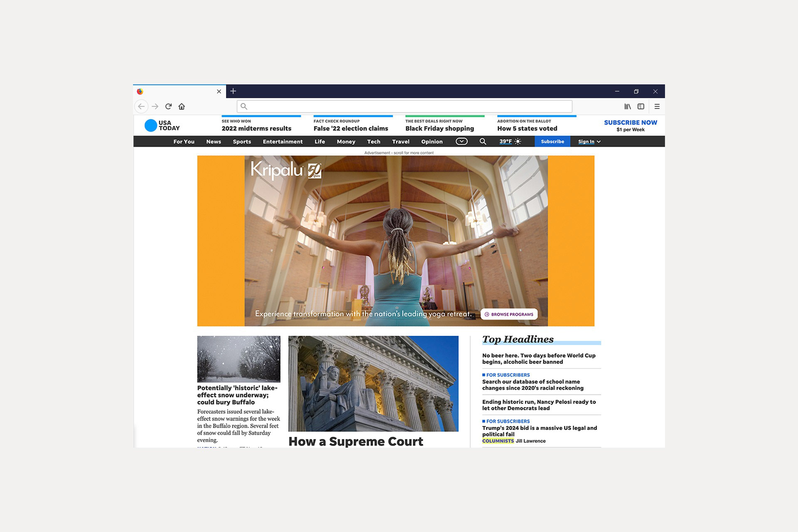Screen dimensions: 798x532
Task: Open the Tech section
Action: (x=374, y=142)
